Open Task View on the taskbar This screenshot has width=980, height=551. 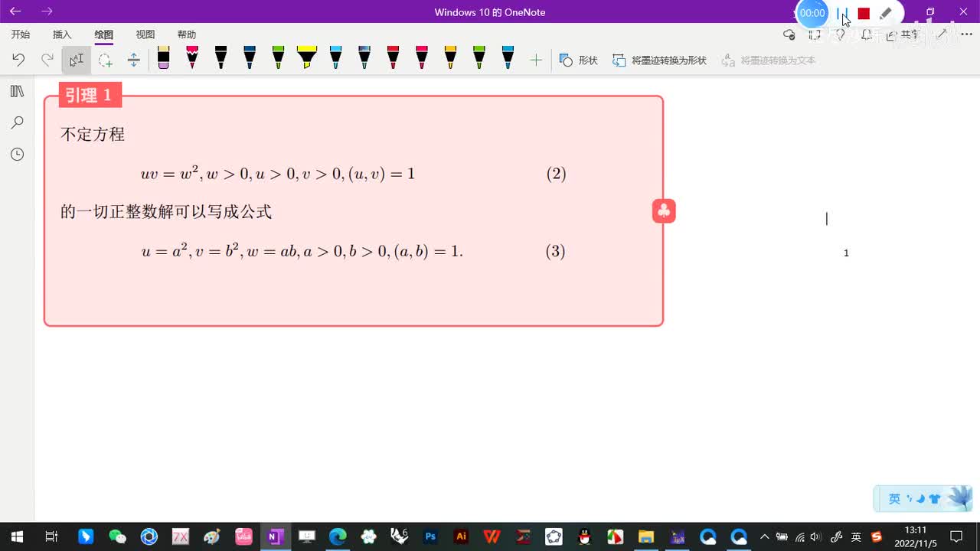[51, 536]
